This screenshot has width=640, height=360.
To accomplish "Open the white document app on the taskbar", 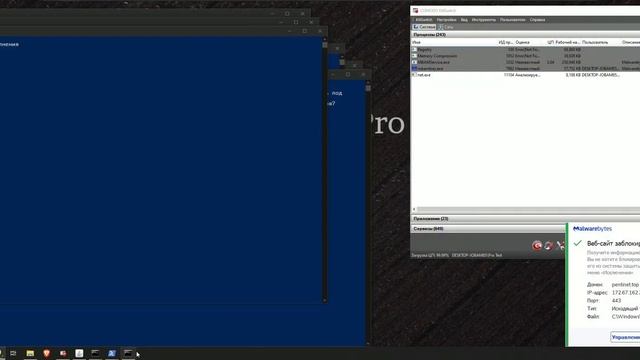I will 79,353.
